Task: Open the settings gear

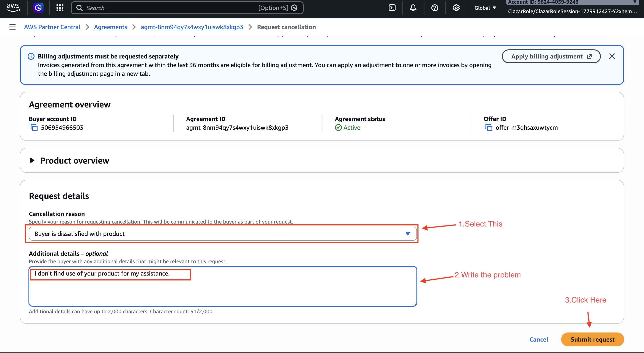Action: [456, 8]
